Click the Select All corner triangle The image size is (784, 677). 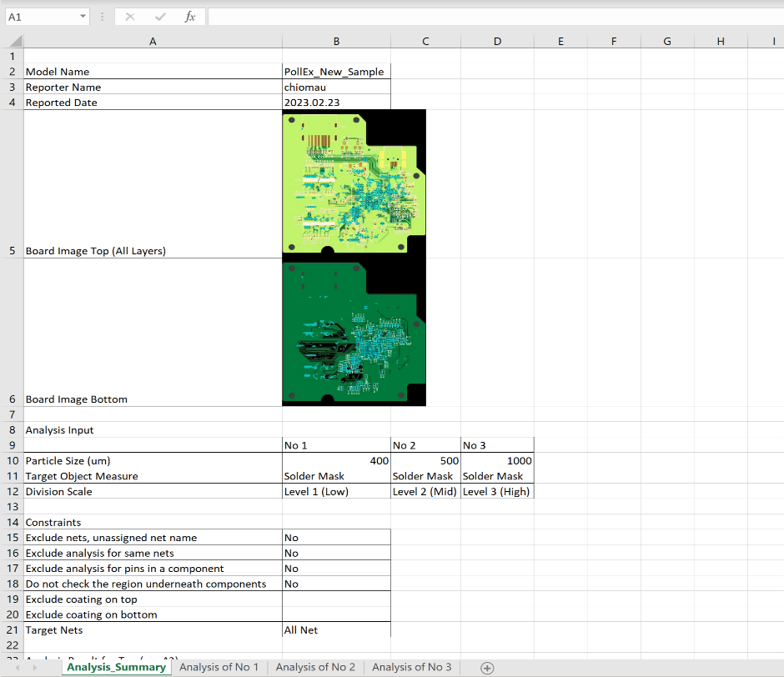[15, 42]
